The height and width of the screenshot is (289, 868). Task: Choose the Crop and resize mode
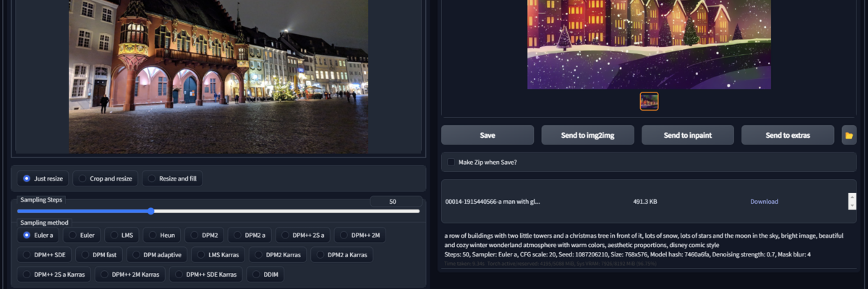[106, 178]
